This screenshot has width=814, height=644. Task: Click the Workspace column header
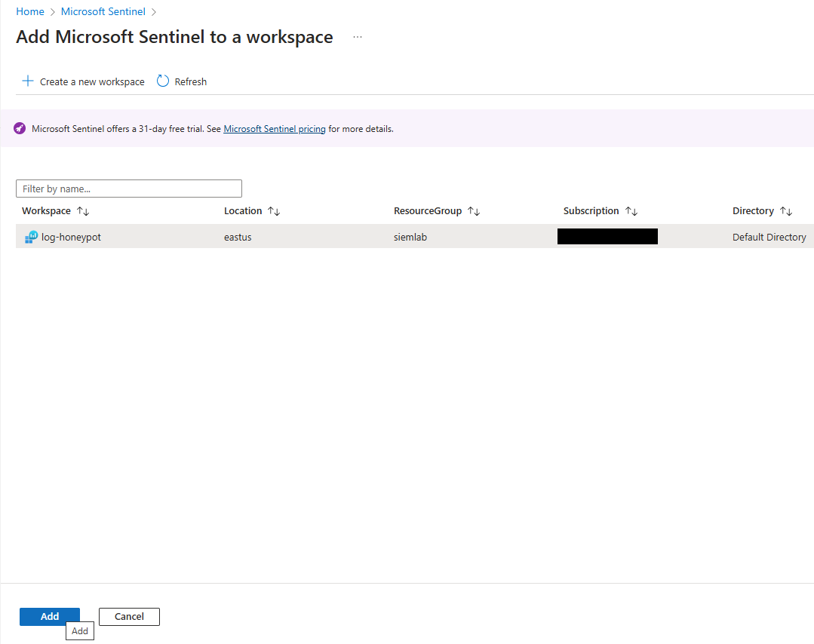coord(46,210)
